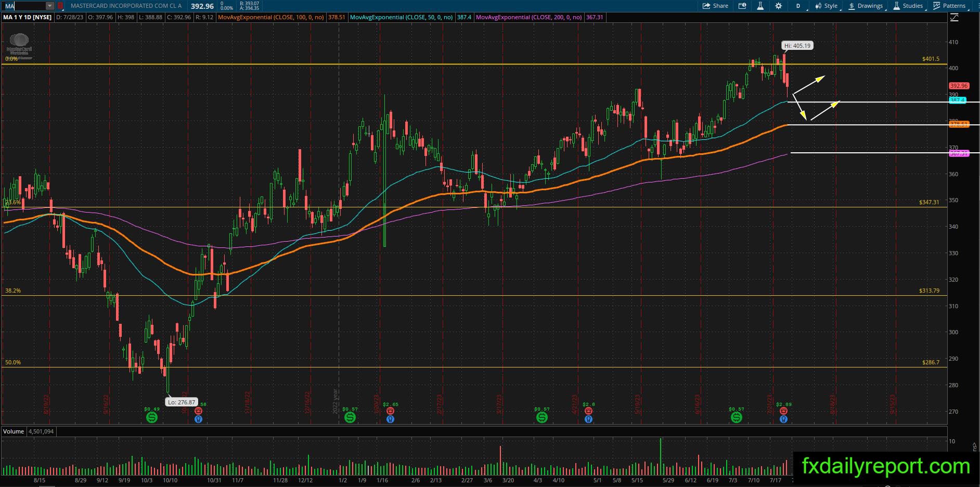Click the H: 398 high value
Image resolution: width=980 pixels, height=487 pixels.
[125, 17]
